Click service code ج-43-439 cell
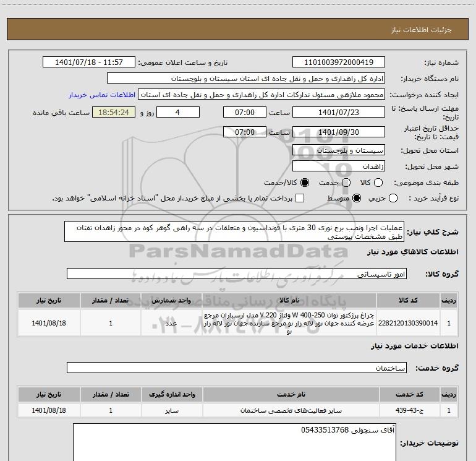This screenshot has height=461, width=476. (409, 410)
